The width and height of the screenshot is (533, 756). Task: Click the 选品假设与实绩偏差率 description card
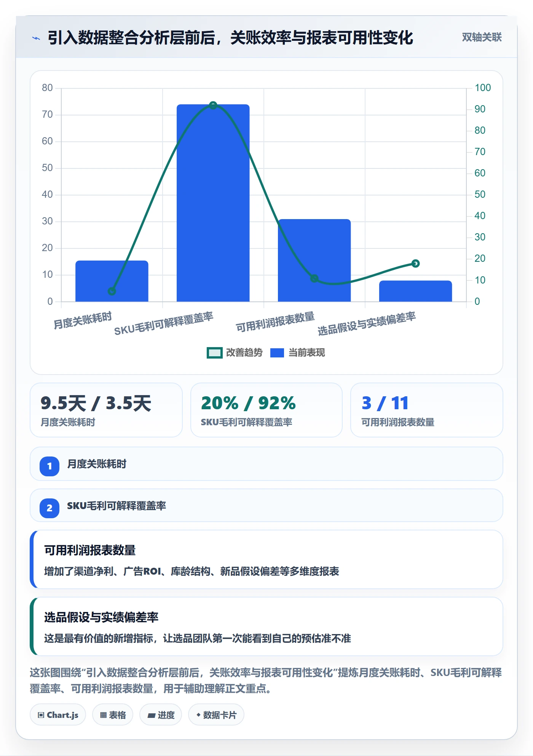[x=266, y=626]
